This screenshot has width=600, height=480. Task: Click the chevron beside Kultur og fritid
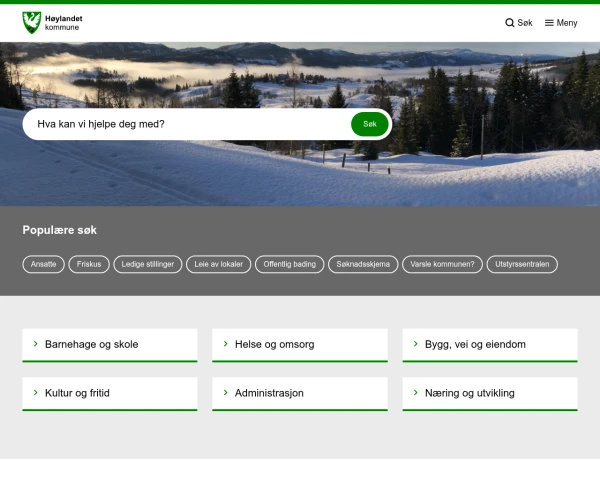pyautogui.click(x=35, y=393)
